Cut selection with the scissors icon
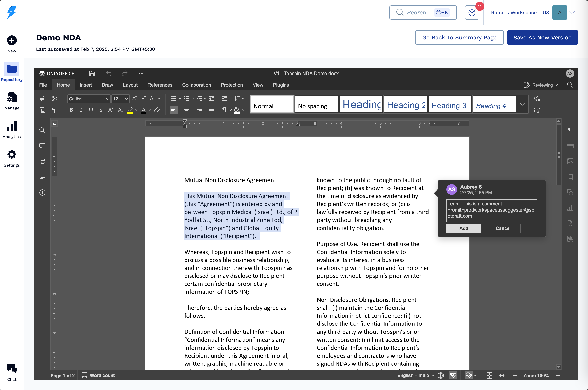The width and height of the screenshot is (588, 390). pyautogui.click(x=55, y=98)
